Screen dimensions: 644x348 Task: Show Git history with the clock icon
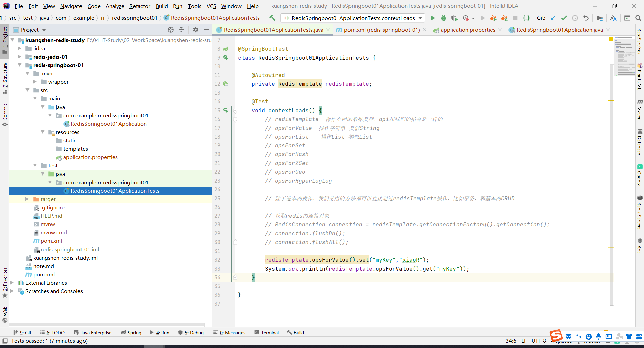(575, 18)
